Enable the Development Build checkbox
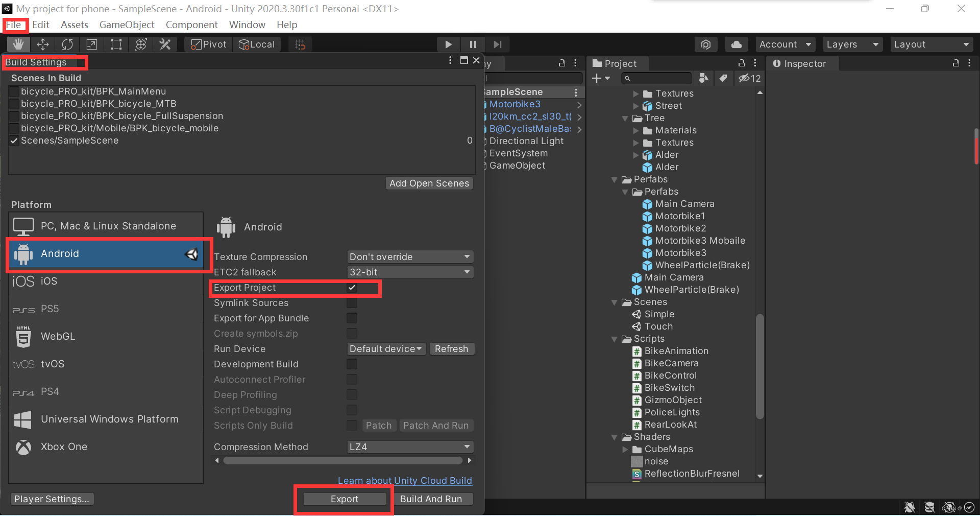The width and height of the screenshot is (980, 516). 351,364
